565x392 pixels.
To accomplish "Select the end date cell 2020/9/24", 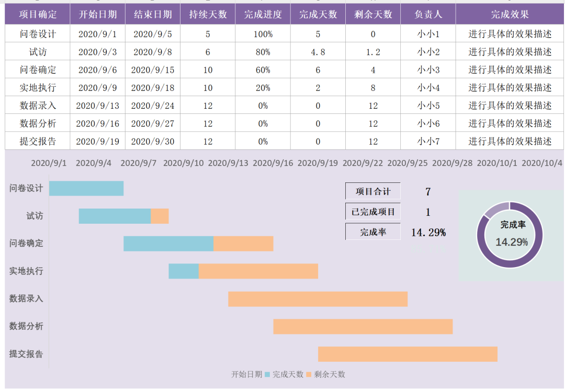I will 153,106.
